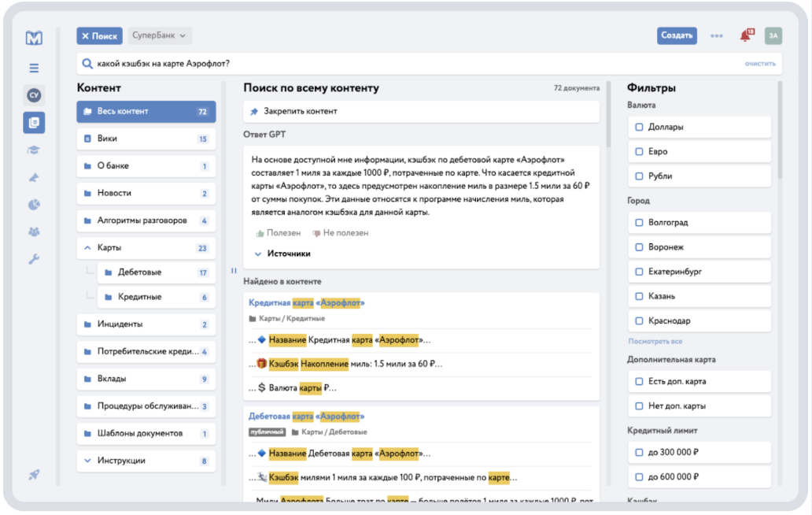Click the Посмотреть все link
This screenshot has width=812, height=515.
tap(655, 341)
